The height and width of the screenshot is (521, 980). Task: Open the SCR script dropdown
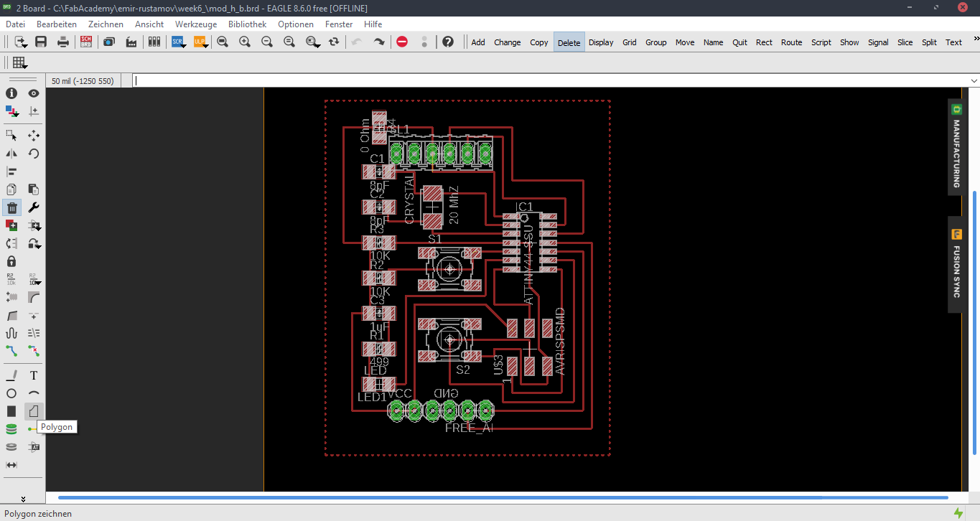coord(179,42)
